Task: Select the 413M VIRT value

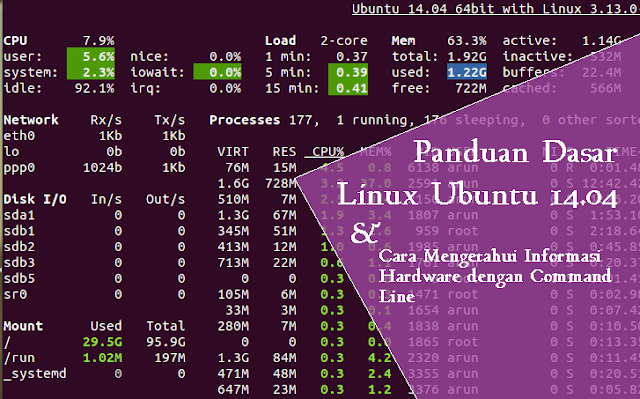Action: coord(233,247)
